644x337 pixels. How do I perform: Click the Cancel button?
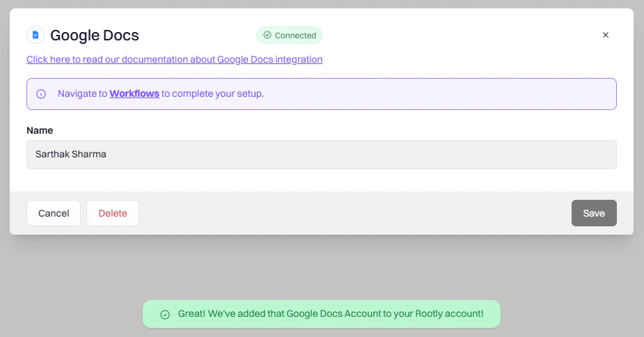click(x=54, y=213)
